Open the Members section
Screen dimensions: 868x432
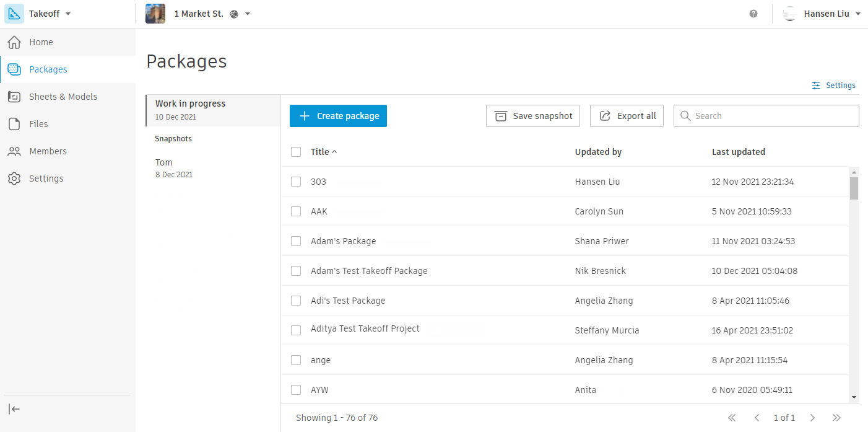pyautogui.click(x=48, y=151)
